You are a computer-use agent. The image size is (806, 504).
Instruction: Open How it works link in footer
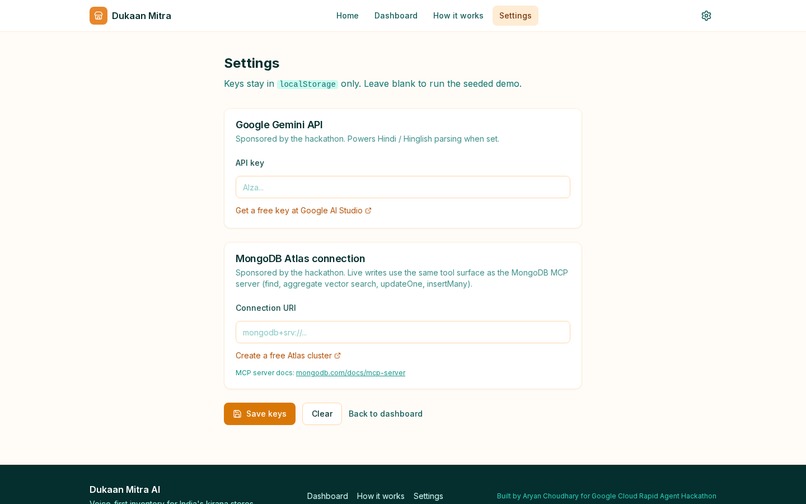pyautogui.click(x=380, y=496)
